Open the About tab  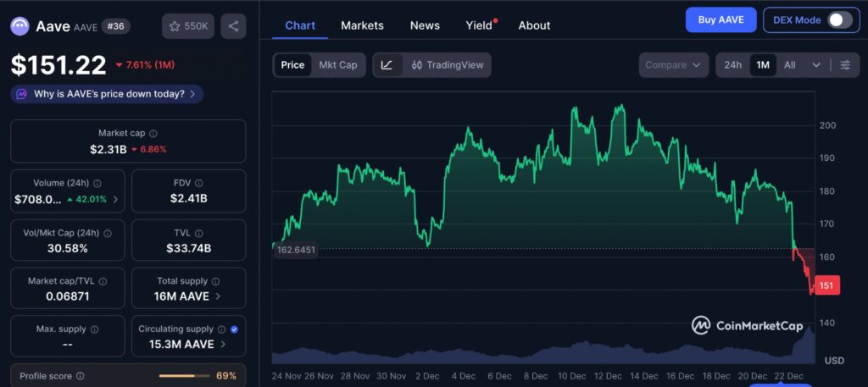534,25
